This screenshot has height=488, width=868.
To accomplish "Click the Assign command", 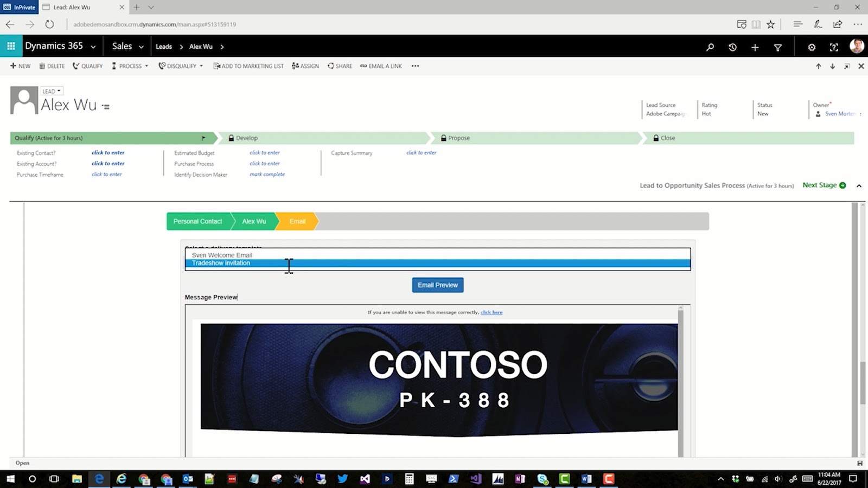I will click(305, 66).
